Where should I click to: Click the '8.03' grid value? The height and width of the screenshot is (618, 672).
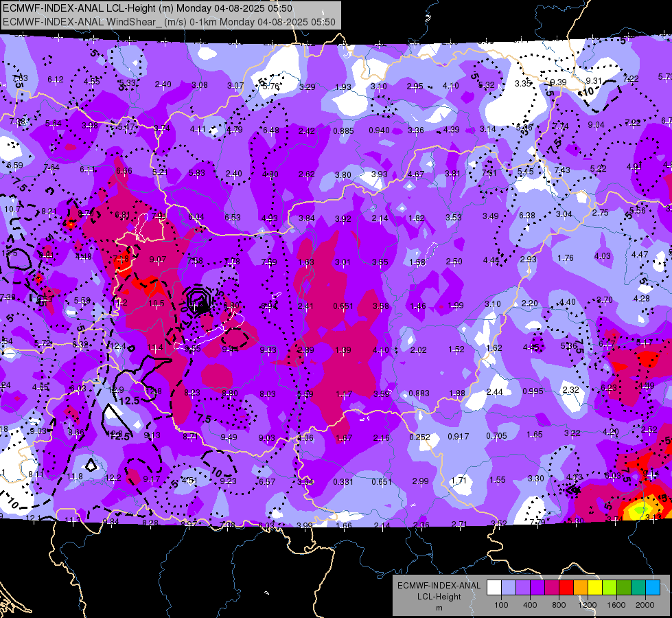coord(268,394)
